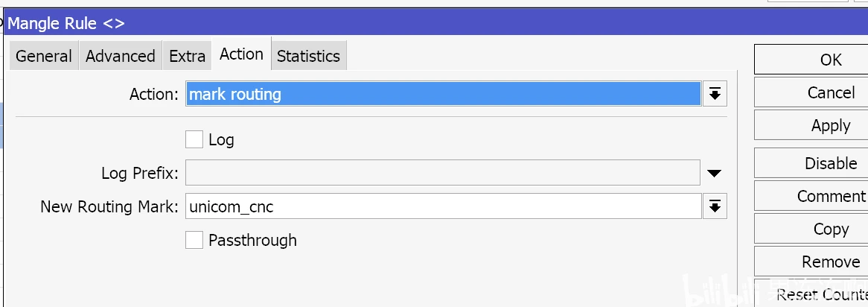Toggle the Passthrough checkbox

pos(194,240)
